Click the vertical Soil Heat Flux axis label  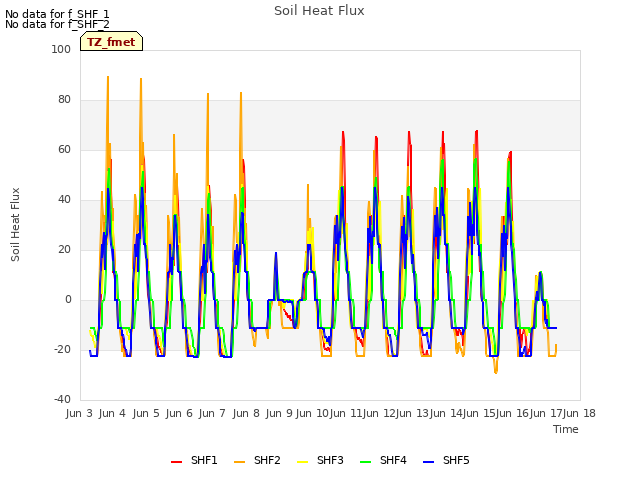[x=15, y=224]
